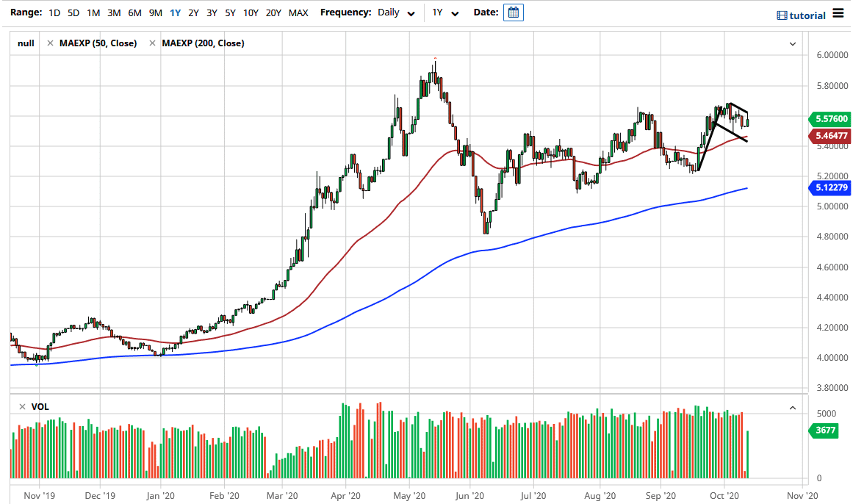Select the 5D range option

point(71,12)
